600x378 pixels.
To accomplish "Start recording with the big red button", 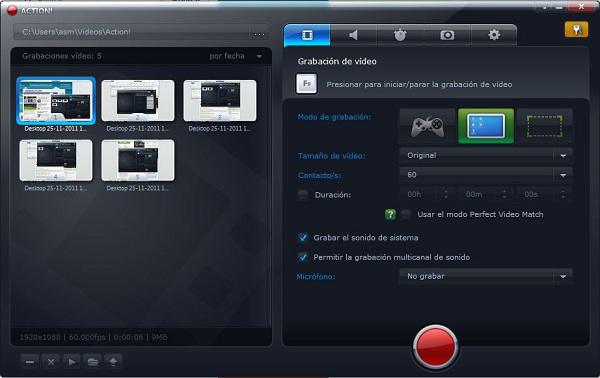I will pos(435,347).
